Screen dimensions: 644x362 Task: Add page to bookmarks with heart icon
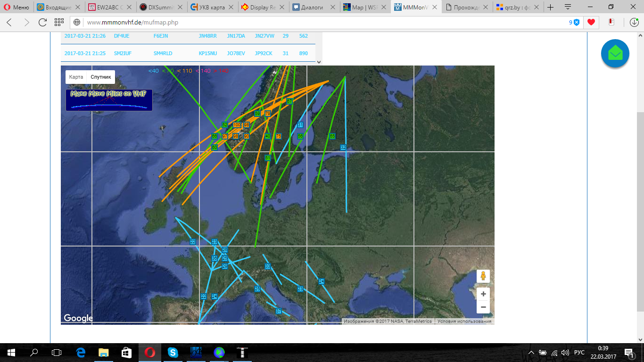click(590, 22)
